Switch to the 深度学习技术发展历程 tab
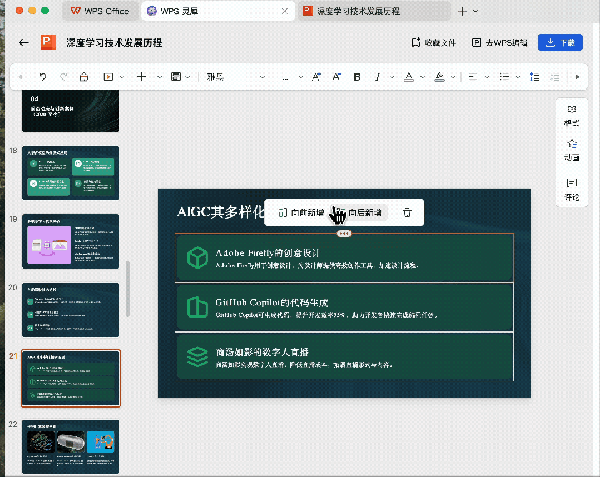600x477 pixels. [374, 11]
